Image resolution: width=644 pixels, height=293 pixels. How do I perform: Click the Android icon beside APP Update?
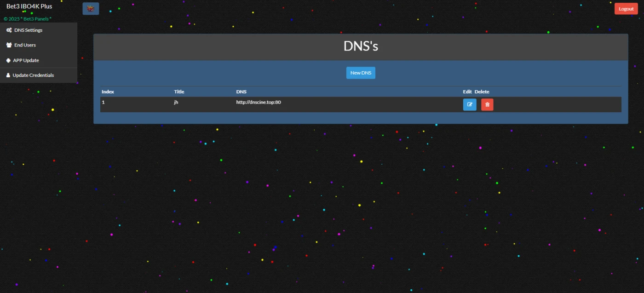click(8, 60)
